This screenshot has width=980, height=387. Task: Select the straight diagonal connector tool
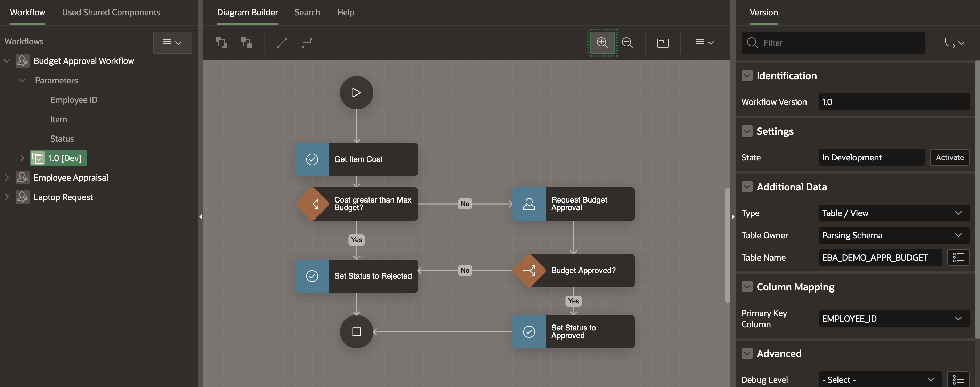pos(282,43)
